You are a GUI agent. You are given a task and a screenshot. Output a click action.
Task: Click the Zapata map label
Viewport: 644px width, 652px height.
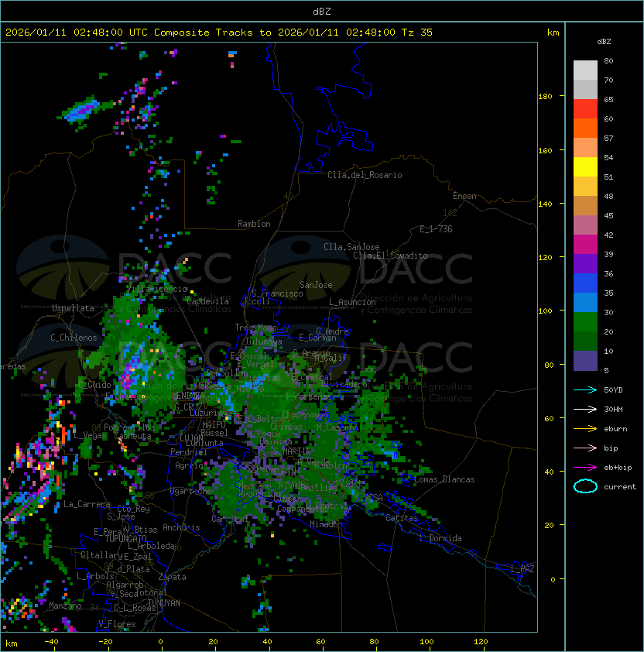172,577
